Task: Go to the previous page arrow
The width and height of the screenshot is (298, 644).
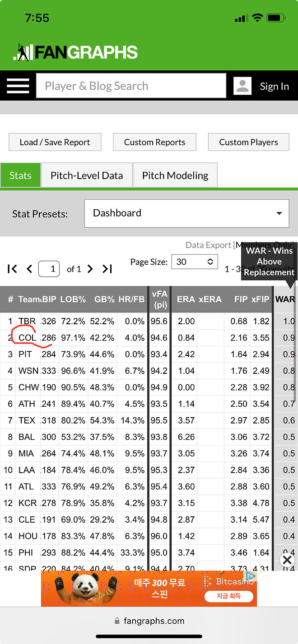Action: click(30, 269)
